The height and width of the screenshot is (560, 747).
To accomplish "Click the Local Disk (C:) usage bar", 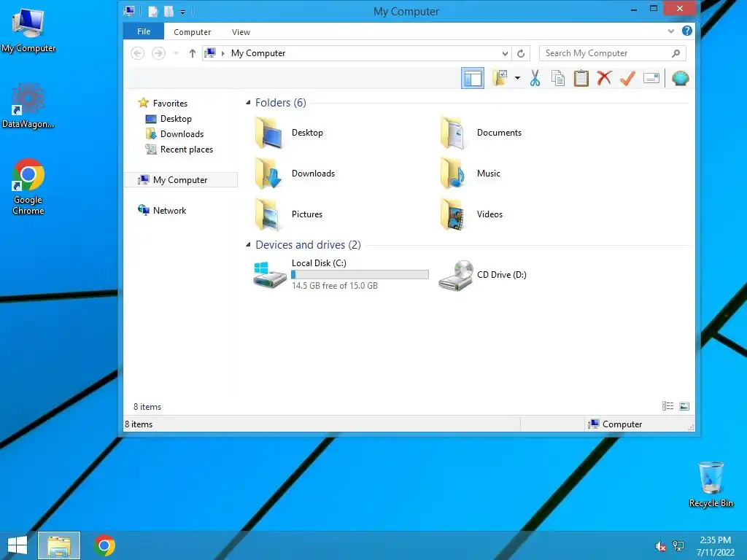I will coord(360,274).
